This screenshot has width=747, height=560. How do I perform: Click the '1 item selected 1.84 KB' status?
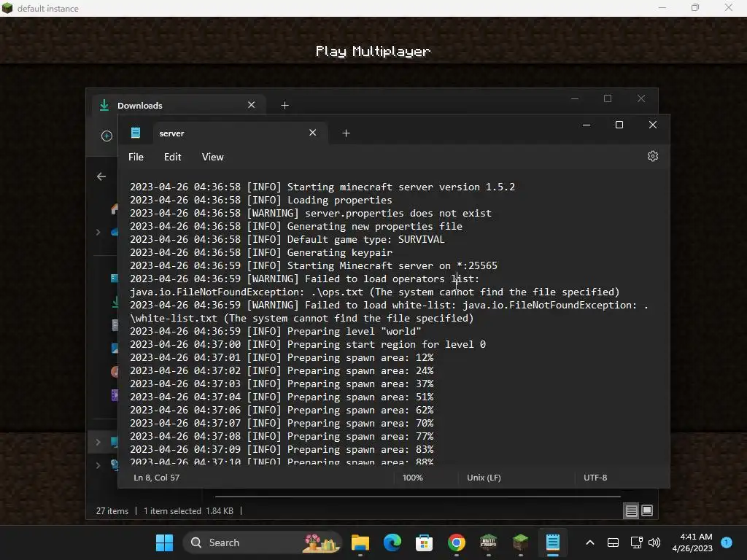[x=189, y=511]
